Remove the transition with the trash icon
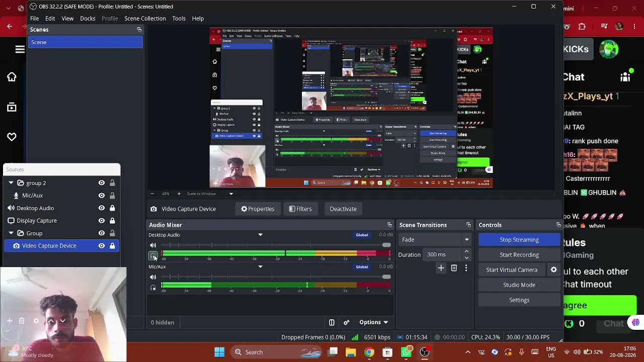 click(454, 268)
